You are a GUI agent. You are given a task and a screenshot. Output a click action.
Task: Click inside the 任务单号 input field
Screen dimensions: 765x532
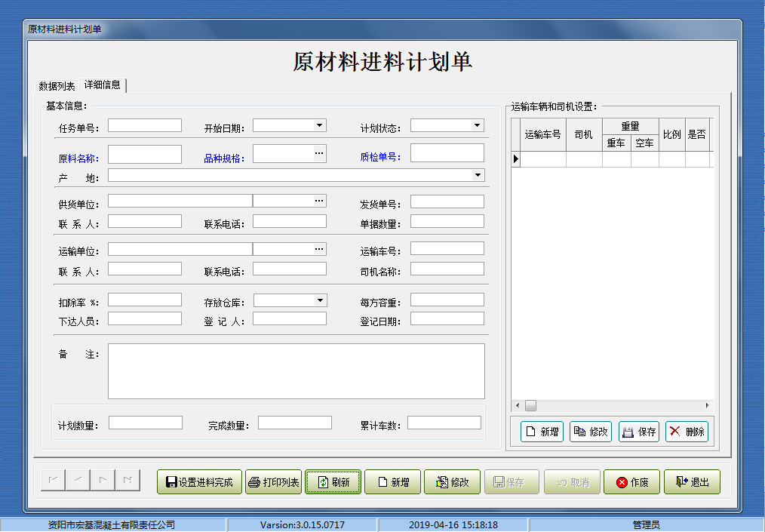[x=144, y=125]
